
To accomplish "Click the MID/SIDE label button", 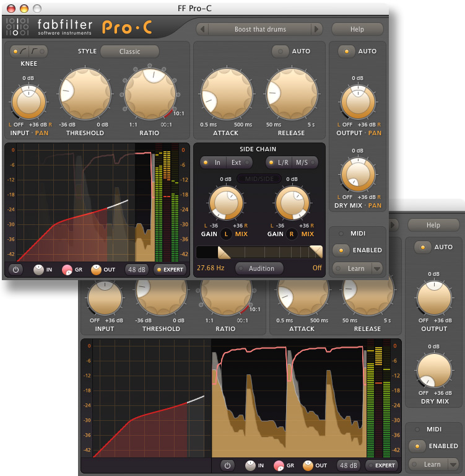I will tap(259, 178).
